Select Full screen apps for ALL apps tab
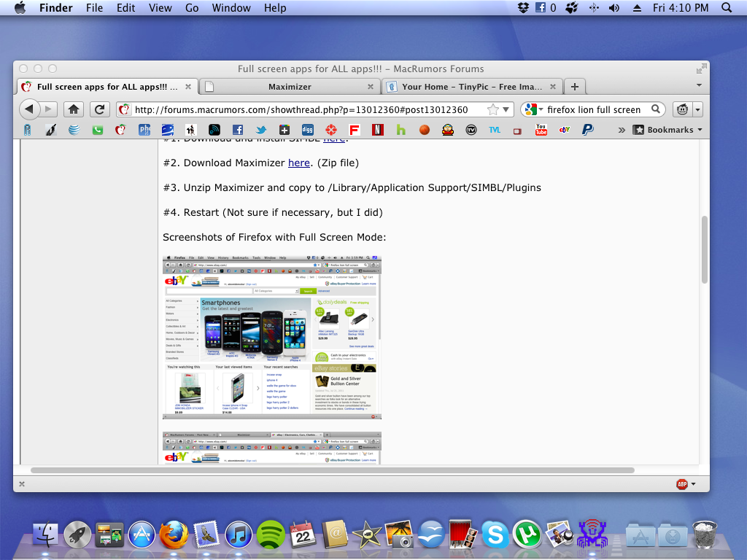Screen dimensions: 747x560 [x=107, y=87]
